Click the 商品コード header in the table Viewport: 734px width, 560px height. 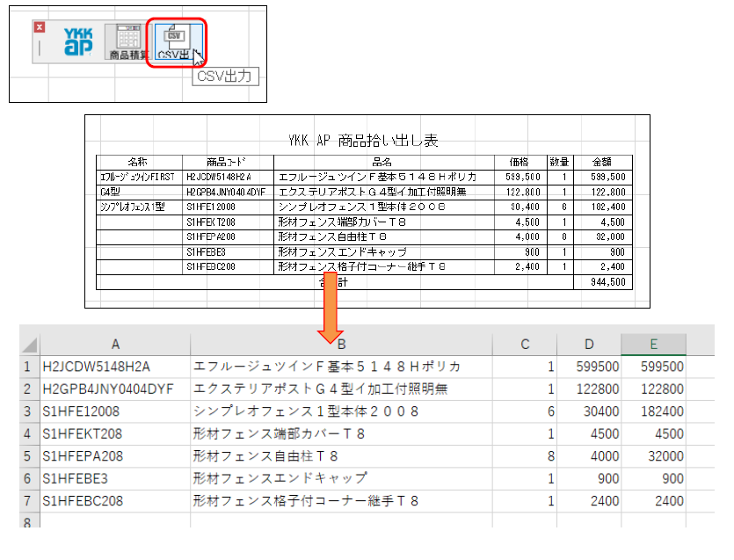click(228, 162)
